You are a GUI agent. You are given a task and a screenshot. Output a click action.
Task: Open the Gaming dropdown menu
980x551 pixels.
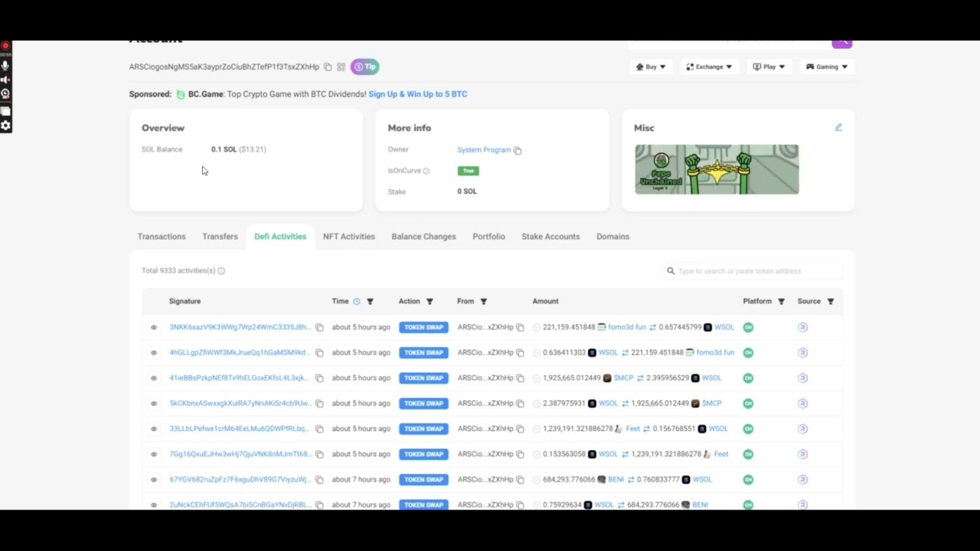[827, 67]
